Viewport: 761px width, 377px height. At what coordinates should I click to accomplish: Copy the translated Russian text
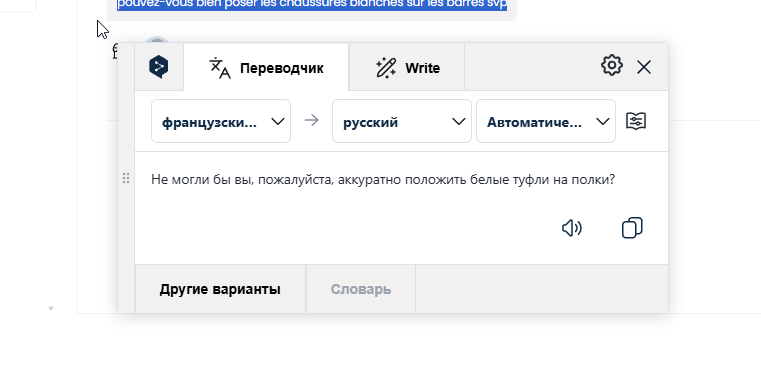click(x=632, y=228)
